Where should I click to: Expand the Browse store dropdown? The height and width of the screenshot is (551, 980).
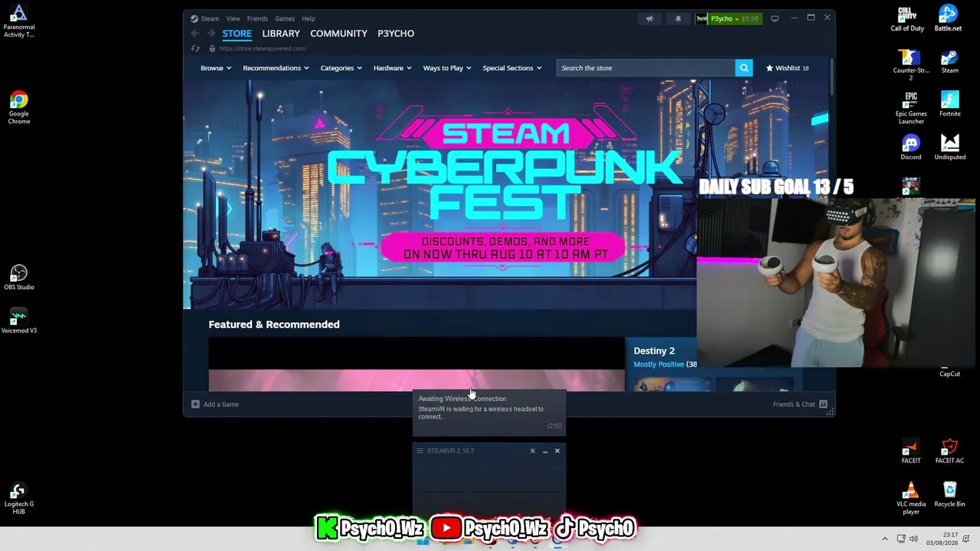(216, 68)
